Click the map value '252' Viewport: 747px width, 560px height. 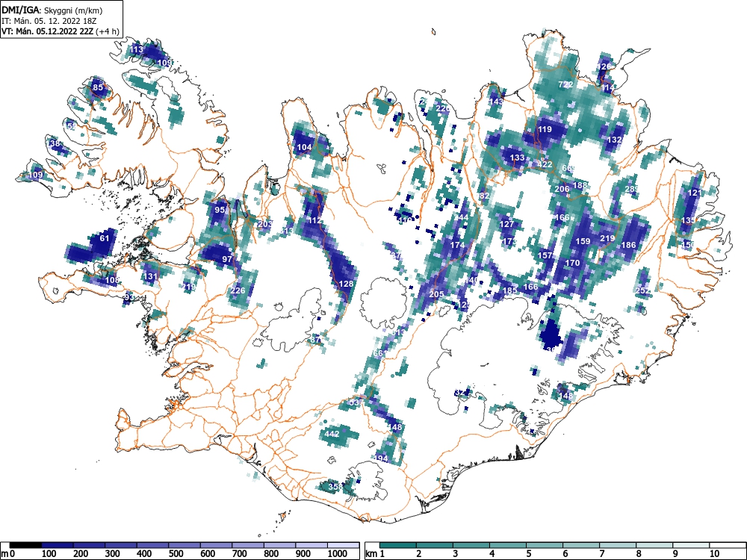click(x=642, y=290)
